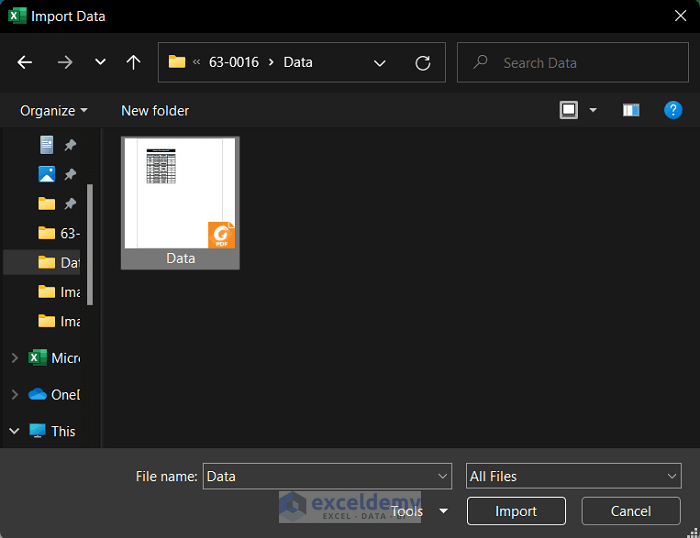Go back using the left arrow
The height and width of the screenshot is (538, 700).
click(x=25, y=62)
